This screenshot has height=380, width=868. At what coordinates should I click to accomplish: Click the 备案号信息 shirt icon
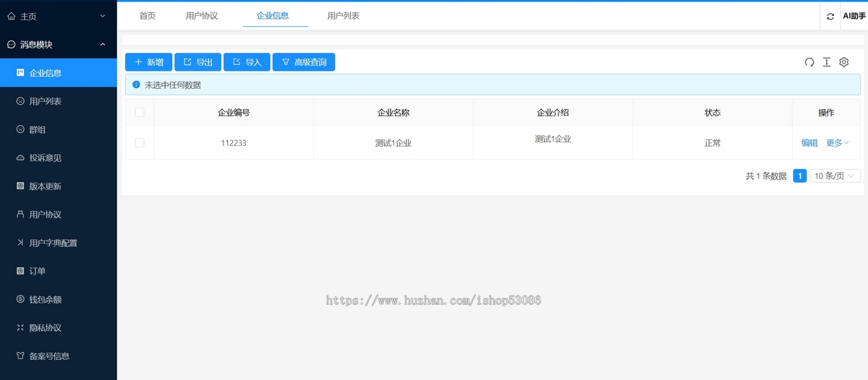click(x=20, y=356)
